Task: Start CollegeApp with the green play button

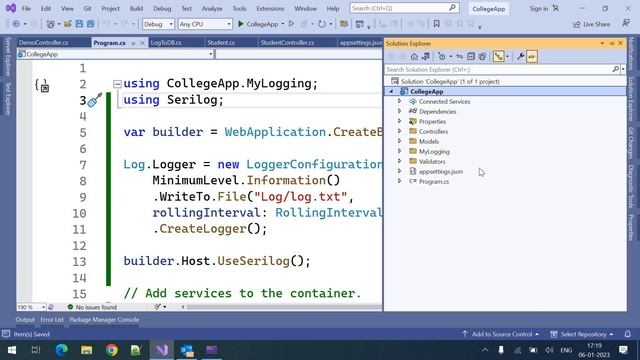Action: pos(241,24)
